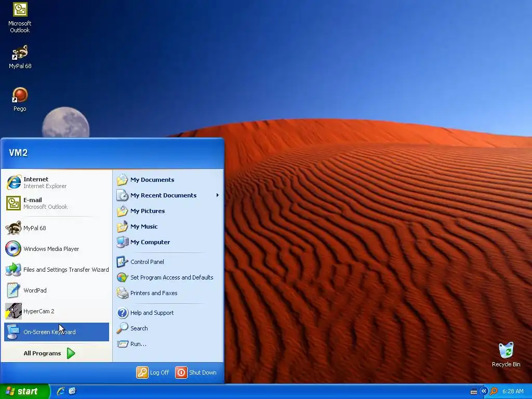Screen dimensions: 532x399
Task: Open Search from Start menu
Action: (168, 328)
